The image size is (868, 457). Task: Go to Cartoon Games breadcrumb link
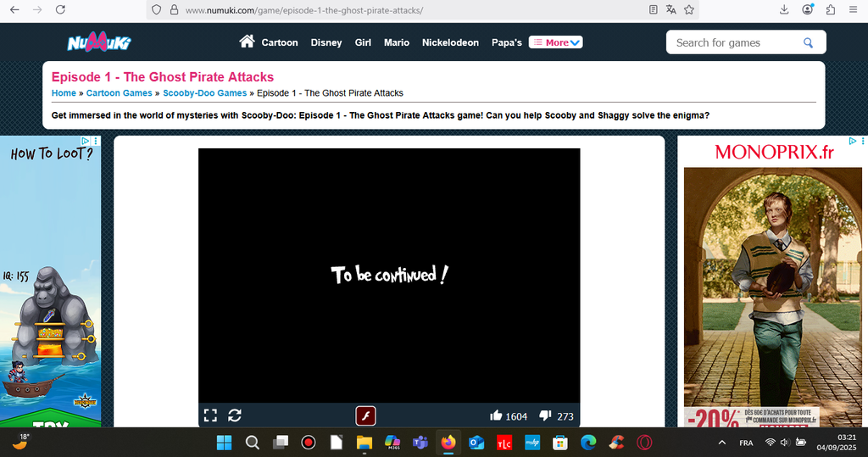[x=120, y=93]
